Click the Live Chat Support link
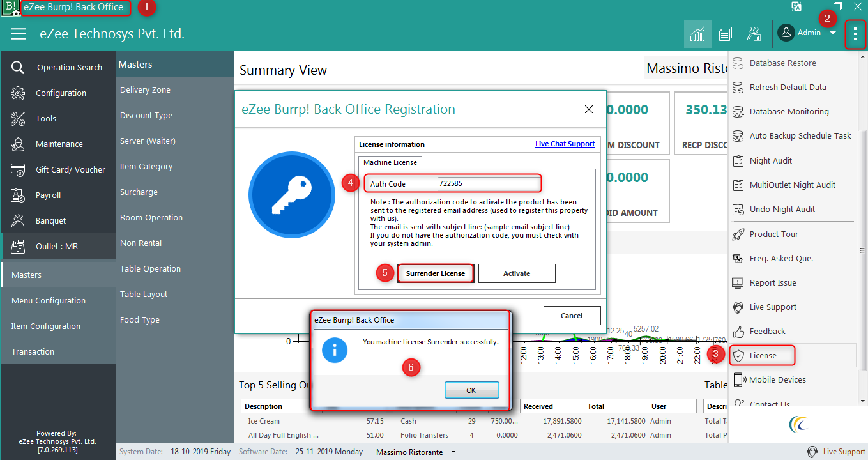 coord(565,144)
